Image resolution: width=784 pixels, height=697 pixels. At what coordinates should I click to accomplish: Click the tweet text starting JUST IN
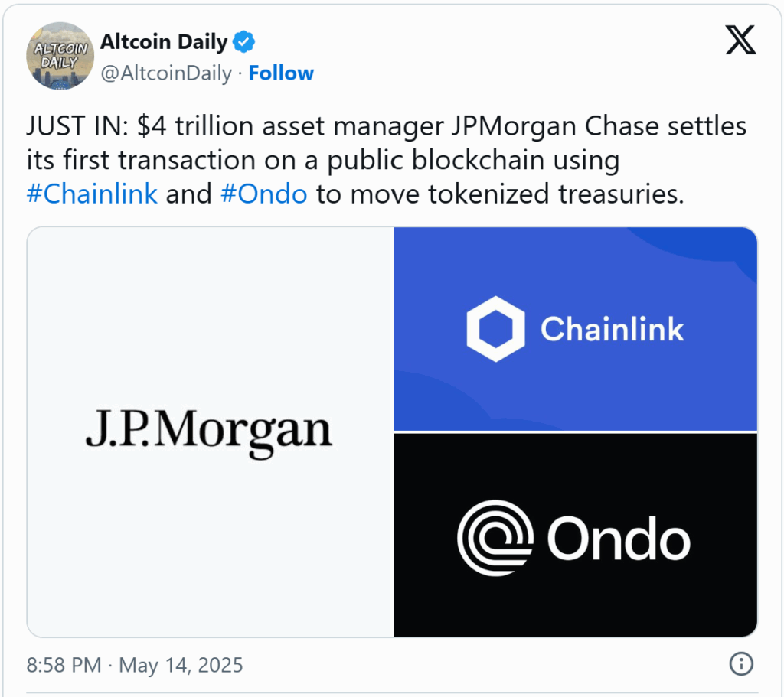pos(386,160)
